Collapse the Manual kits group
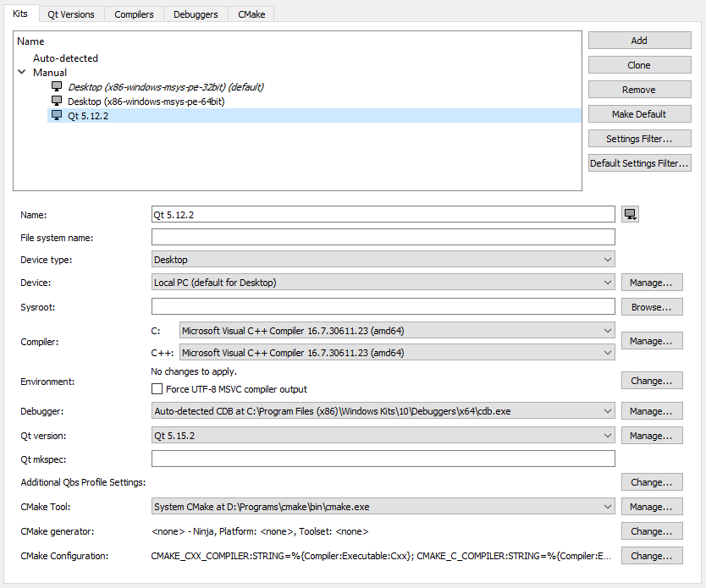This screenshot has height=588, width=706. pyautogui.click(x=22, y=72)
